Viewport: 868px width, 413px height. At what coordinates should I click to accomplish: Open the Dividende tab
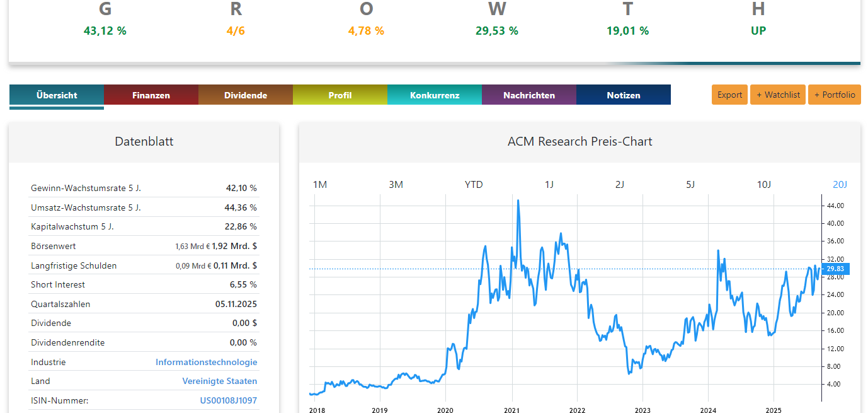tap(246, 95)
